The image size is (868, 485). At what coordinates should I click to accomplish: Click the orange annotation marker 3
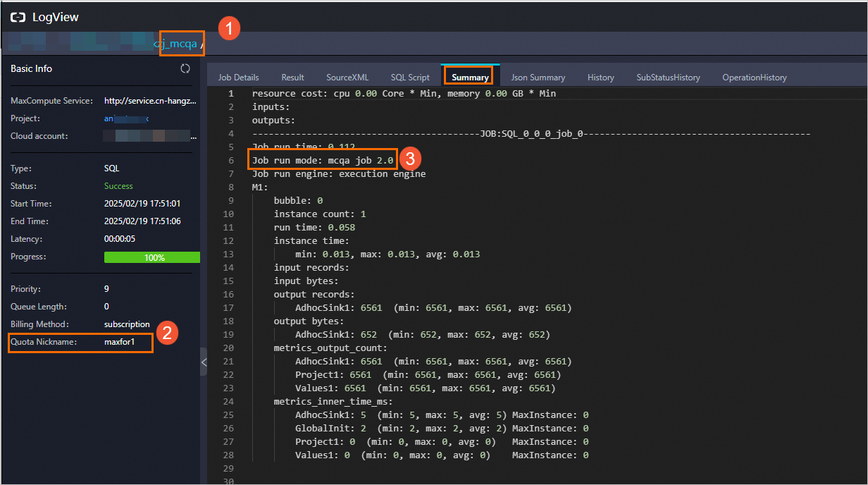[411, 159]
